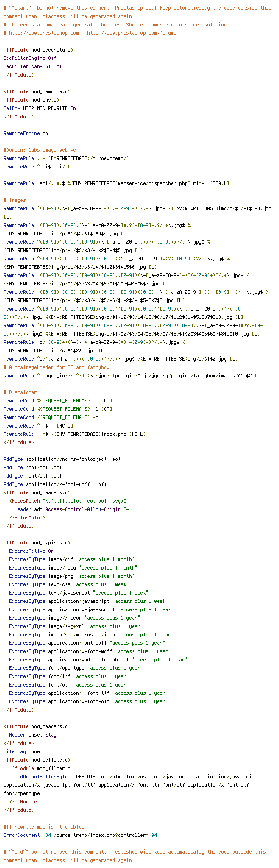Click the 'ExpiresByType image/svg+xml' line
This screenshot has height=868, width=279.
click(x=77, y=626)
